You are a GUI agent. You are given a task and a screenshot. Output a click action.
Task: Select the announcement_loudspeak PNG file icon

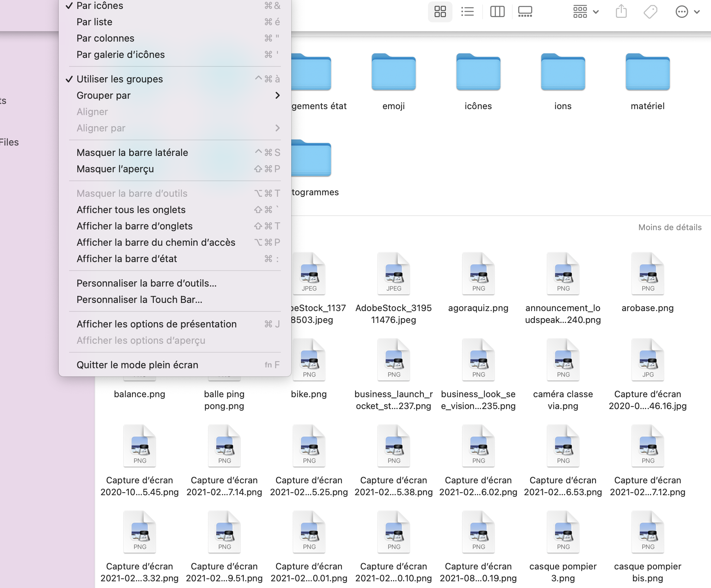tap(563, 274)
